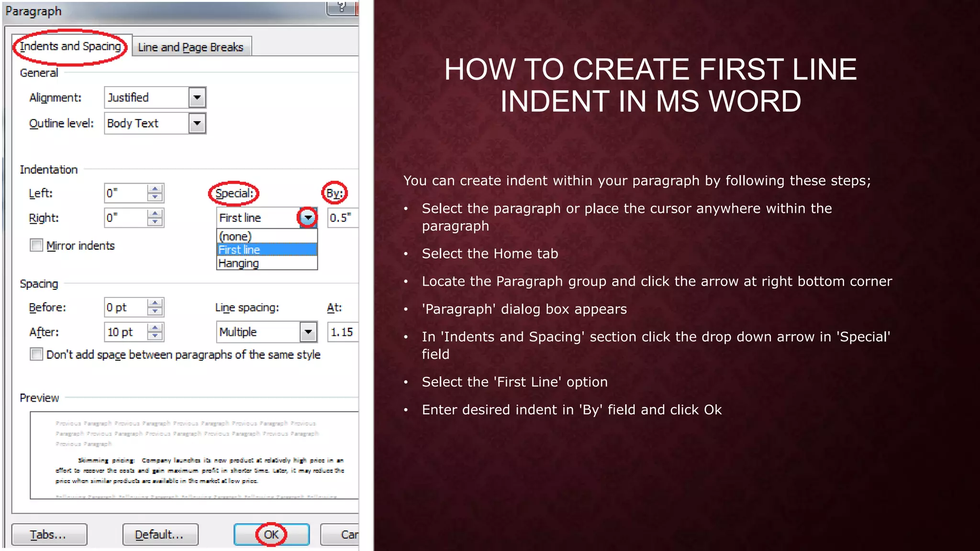Click the dialog help question-mark button

coord(341,8)
